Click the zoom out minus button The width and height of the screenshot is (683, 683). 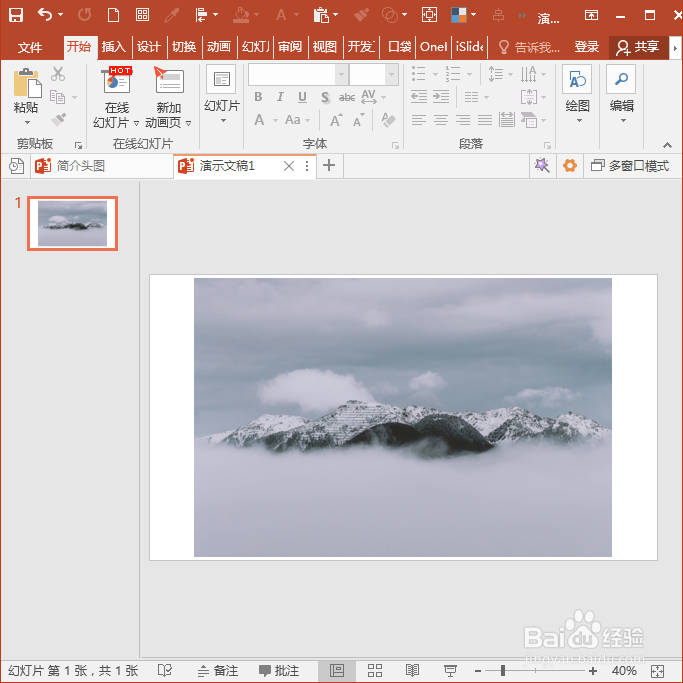(x=478, y=671)
